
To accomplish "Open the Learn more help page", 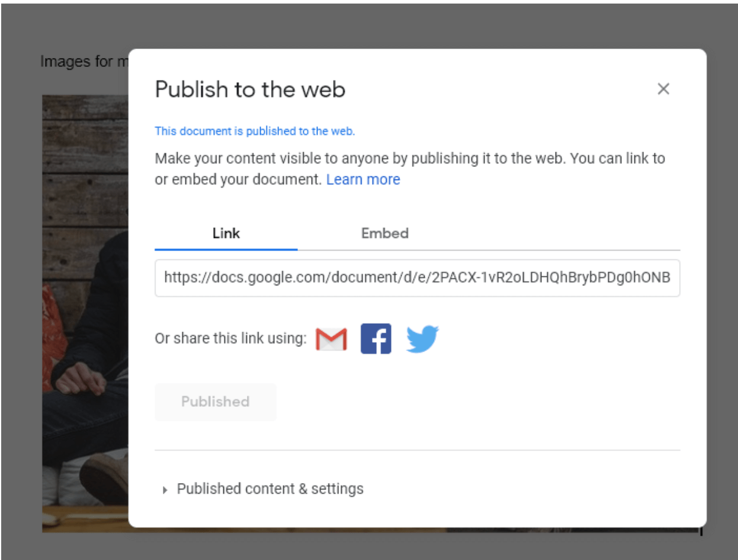I will [x=363, y=179].
